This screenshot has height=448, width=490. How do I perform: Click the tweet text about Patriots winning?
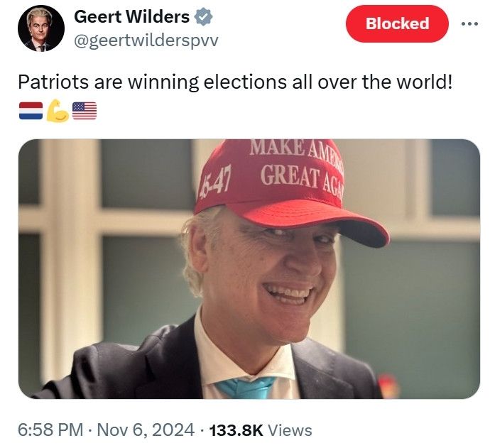point(235,82)
